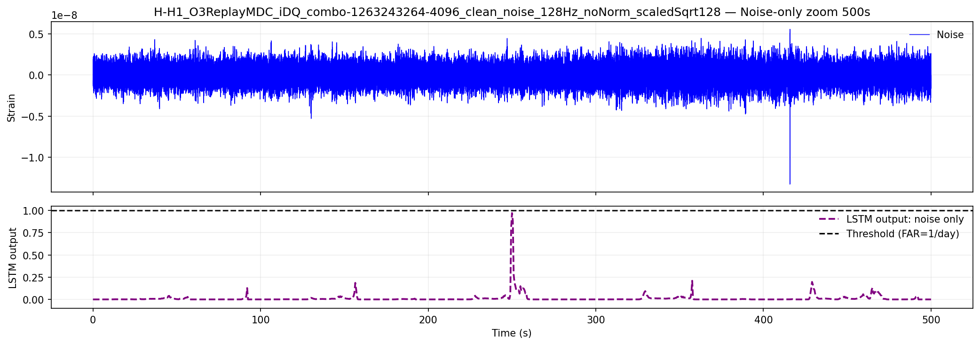This screenshot has width=980, height=345.
Task: Click the 'Noise' legend label in upper plot
Action: (x=950, y=35)
